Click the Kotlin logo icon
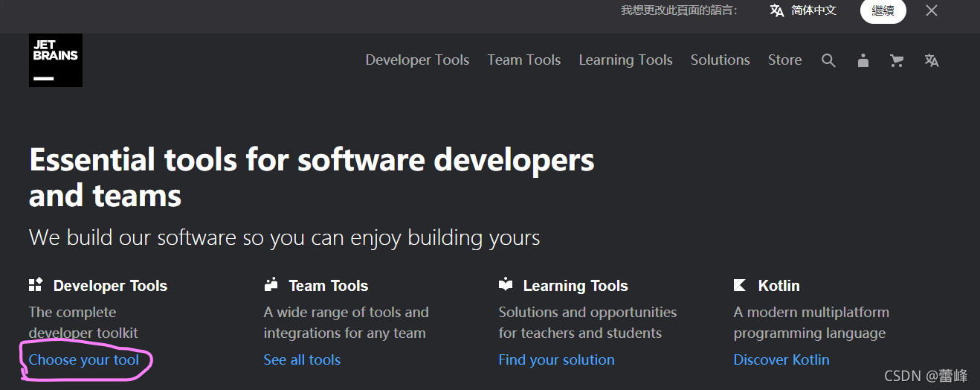The image size is (980, 390). click(x=740, y=285)
